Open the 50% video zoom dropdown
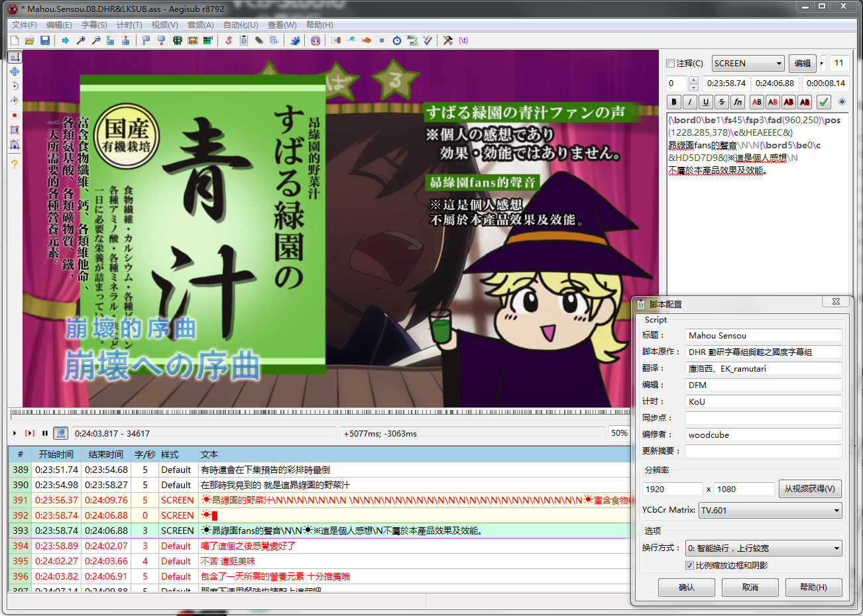This screenshot has height=616, width=863. [x=620, y=433]
